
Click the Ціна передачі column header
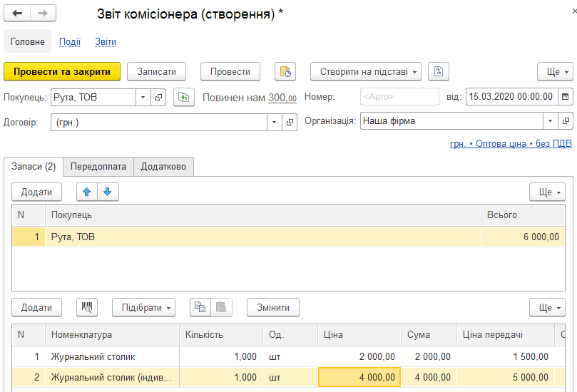click(506, 335)
